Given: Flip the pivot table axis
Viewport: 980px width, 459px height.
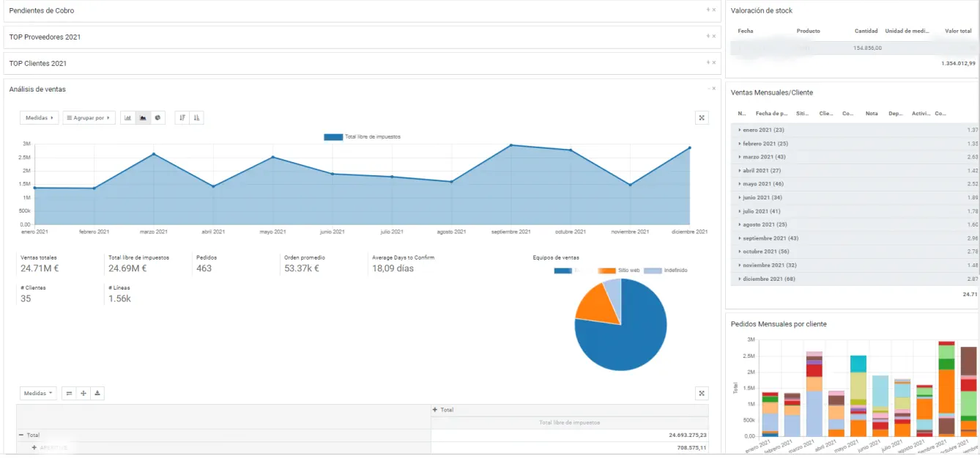Looking at the screenshot, I should pos(69,393).
